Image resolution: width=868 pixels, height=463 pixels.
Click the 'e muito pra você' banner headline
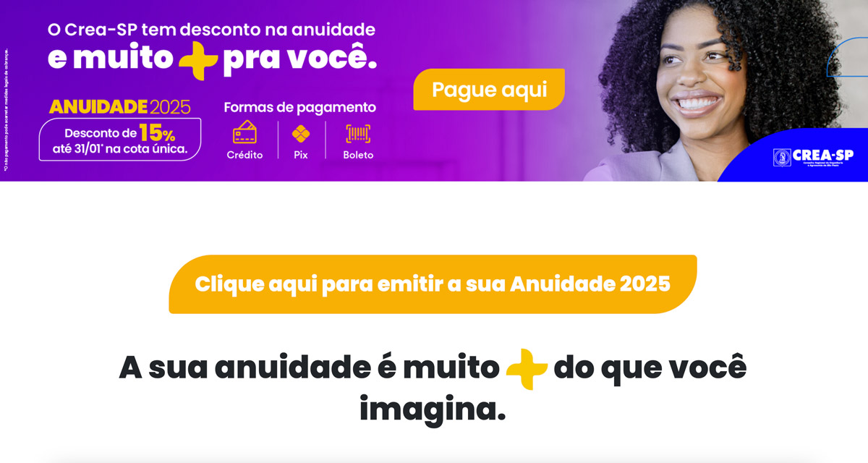(213, 60)
